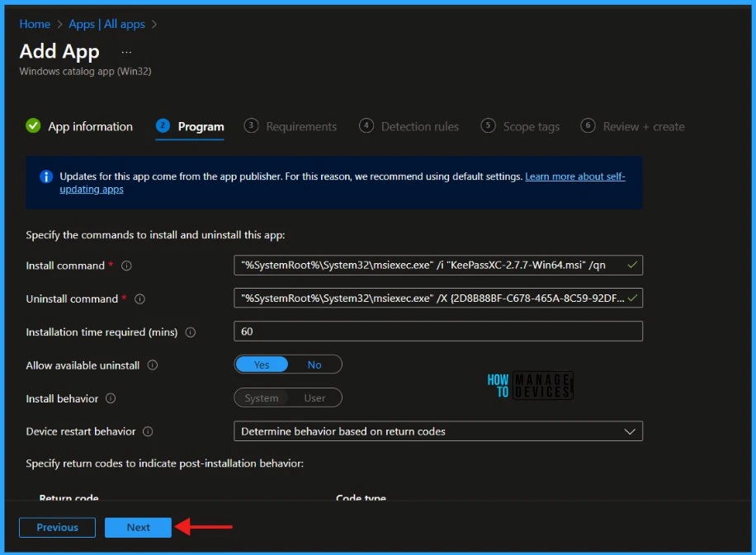The image size is (756, 555).
Task: Click the Installation time required info icon
Action: pos(191,332)
